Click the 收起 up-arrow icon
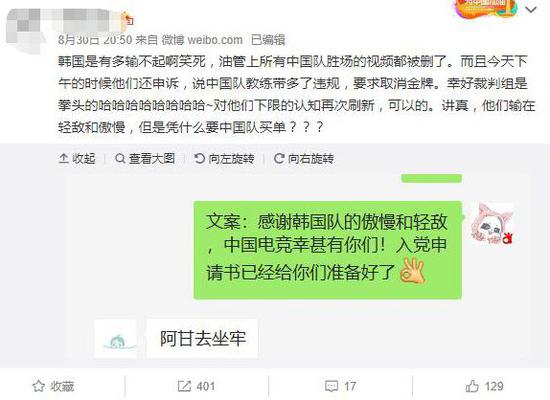Screen dimensions: 550x400 pyautogui.click(x=63, y=159)
